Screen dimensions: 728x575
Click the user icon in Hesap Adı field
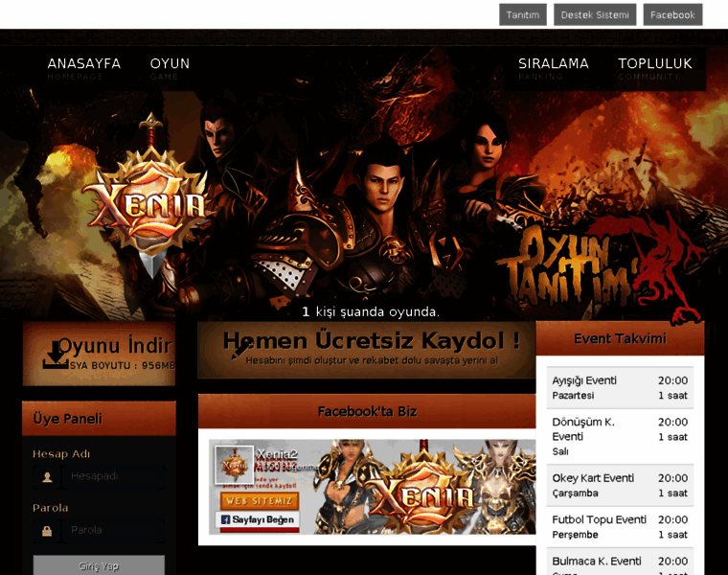coord(47,477)
